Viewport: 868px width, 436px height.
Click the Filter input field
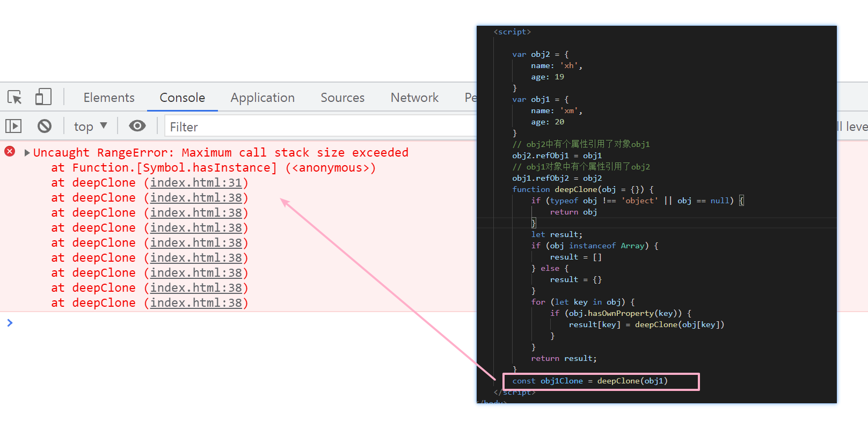tap(320, 127)
